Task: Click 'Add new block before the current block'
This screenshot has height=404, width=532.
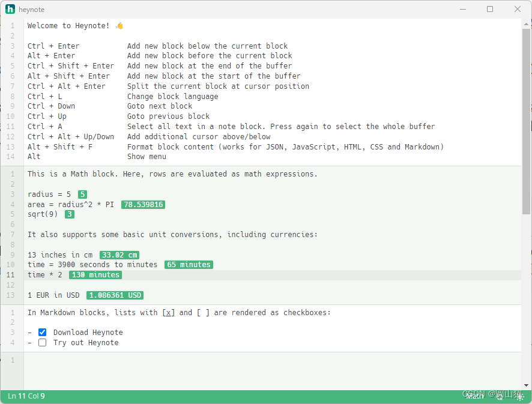Action: coord(210,56)
